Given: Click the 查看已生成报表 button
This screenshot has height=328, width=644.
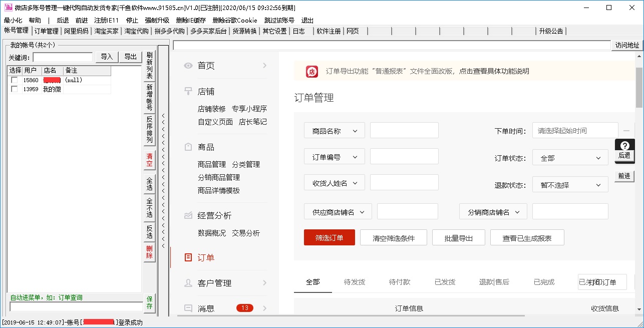Looking at the screenshot, I should pos(527,238).
